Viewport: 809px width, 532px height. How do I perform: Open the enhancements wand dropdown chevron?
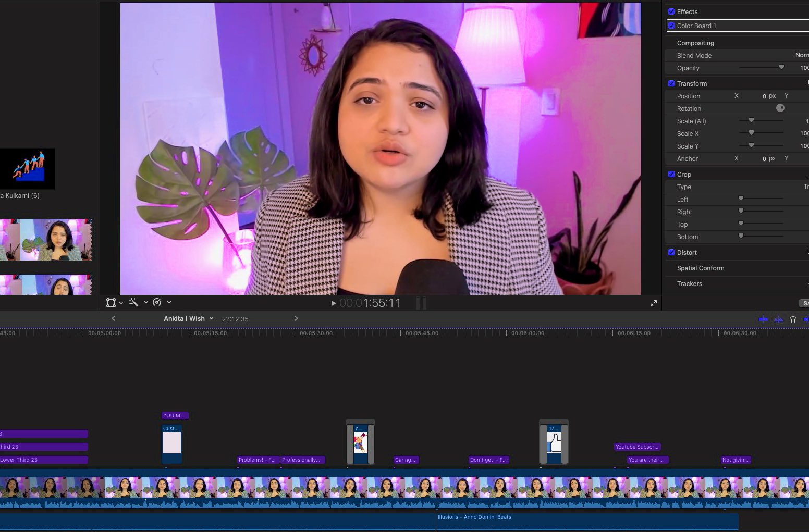point(146,302)
